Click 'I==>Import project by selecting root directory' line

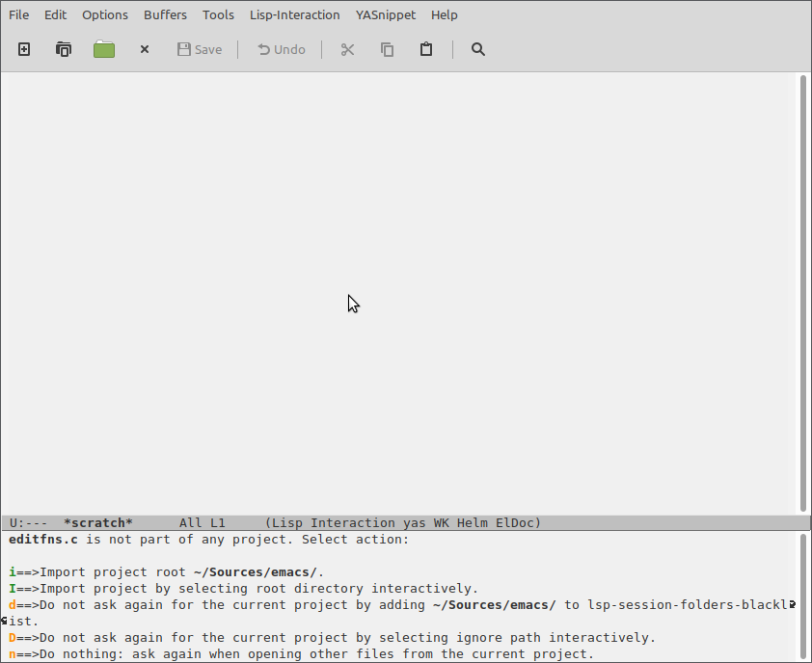pyautogui.click(x=243, y=589)
